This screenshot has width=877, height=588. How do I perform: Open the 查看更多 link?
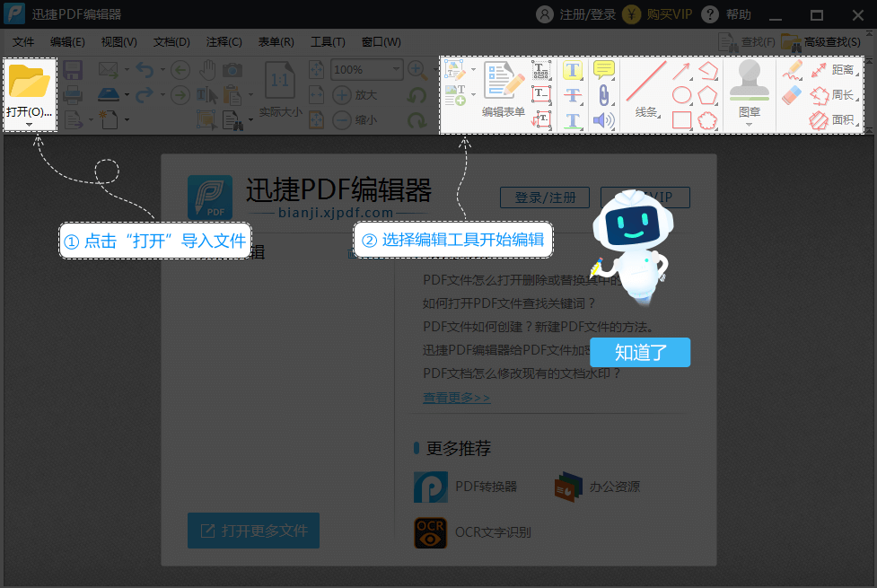pyautogui.click(x=455, y=396)
